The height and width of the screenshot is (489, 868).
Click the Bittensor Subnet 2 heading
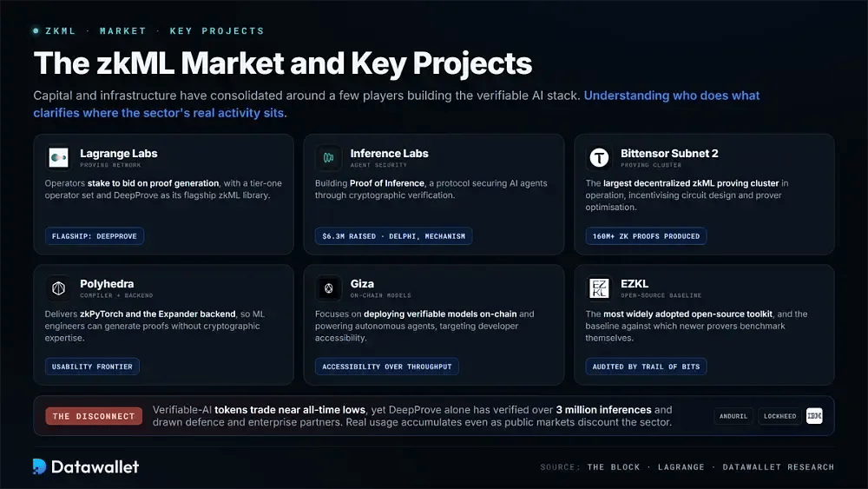click(669, 154)
